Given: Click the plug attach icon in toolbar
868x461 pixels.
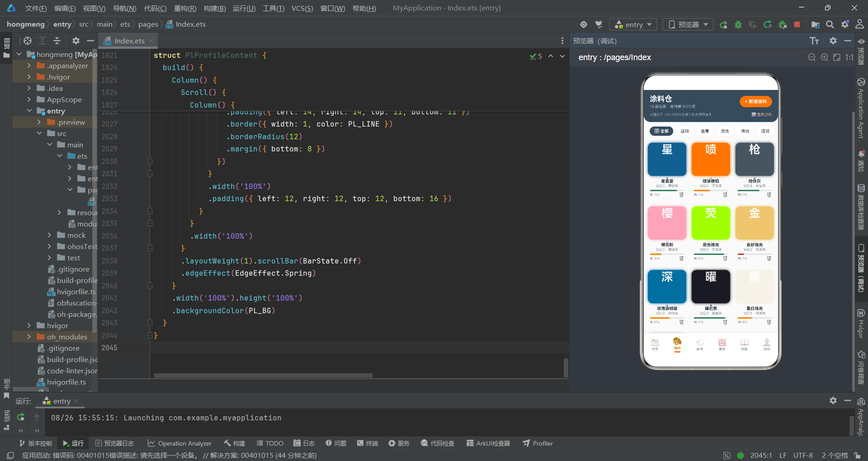Looking at the screenshot, I should (599, 24).
